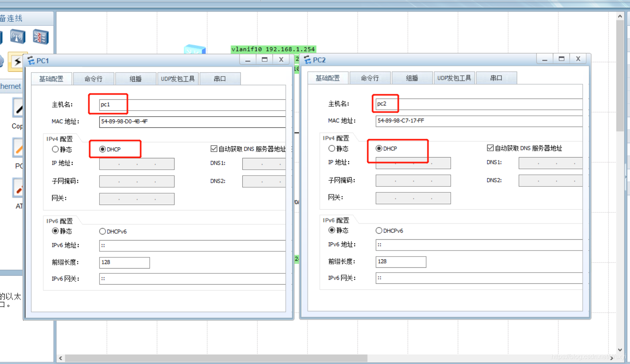Click IPv4 IP 地址 field in PC1
This screenshot has height=364, width=630.
point(137,164)
